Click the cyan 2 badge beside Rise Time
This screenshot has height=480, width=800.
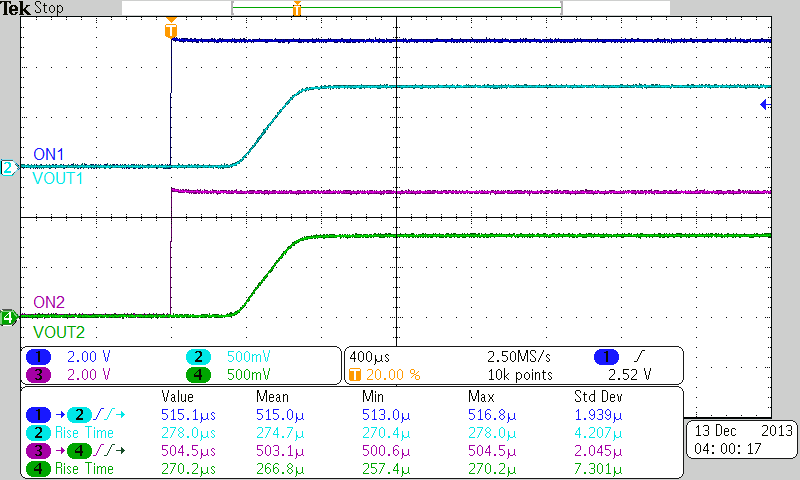point(38,433)
